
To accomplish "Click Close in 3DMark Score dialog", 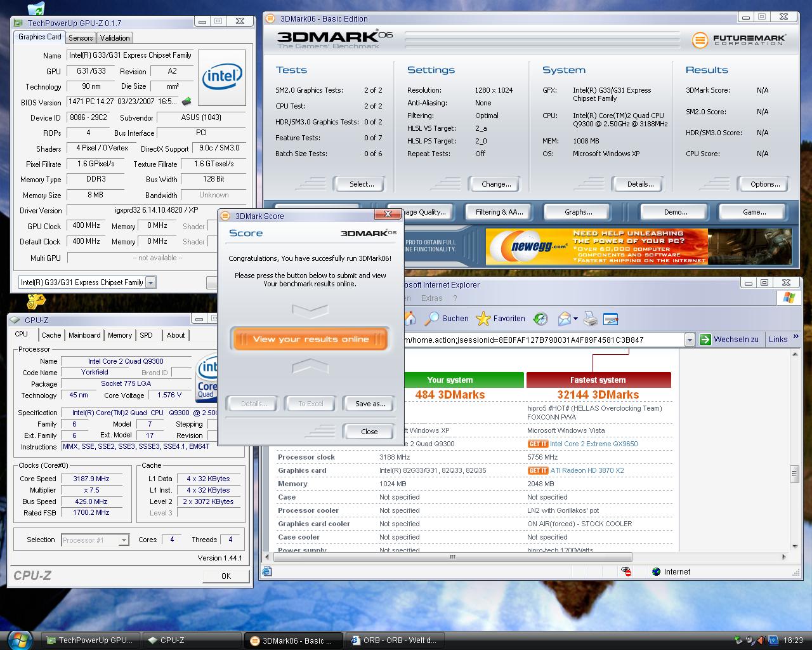I will 369,431.
